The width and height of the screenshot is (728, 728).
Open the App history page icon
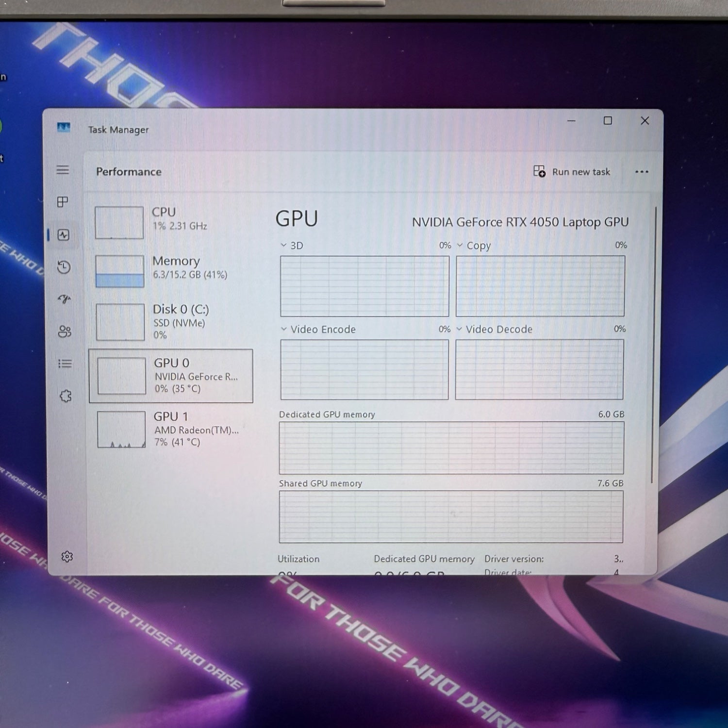click(x=64, y=267)
